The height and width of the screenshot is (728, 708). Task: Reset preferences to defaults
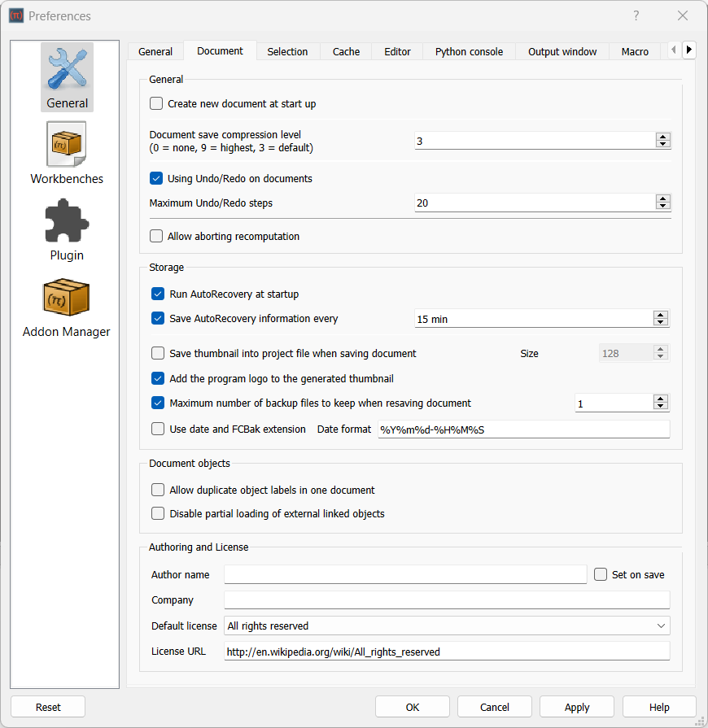coord(48,706)
